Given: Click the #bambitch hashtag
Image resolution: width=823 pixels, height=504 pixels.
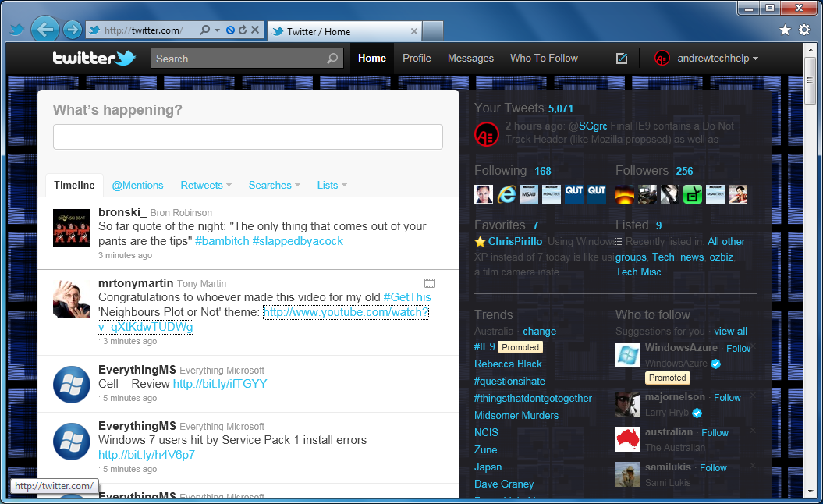Looking at the screenshot, I should tap(222, 241).
